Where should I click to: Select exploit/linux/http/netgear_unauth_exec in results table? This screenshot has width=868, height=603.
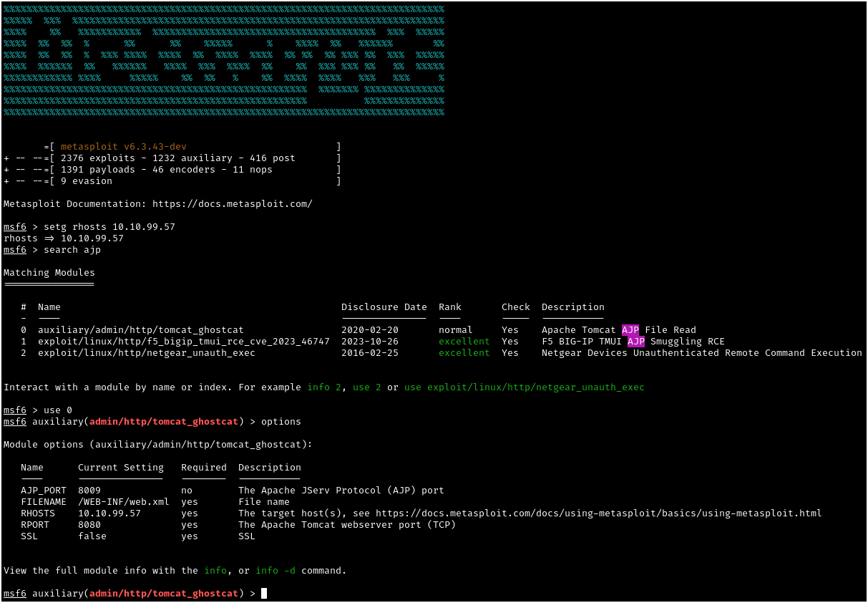point(146,353)
